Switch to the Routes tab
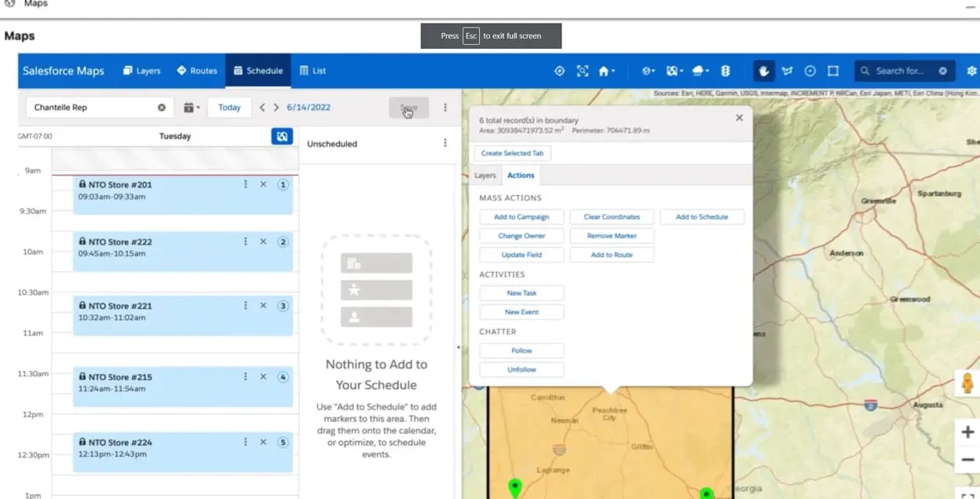 click(197, 71)
